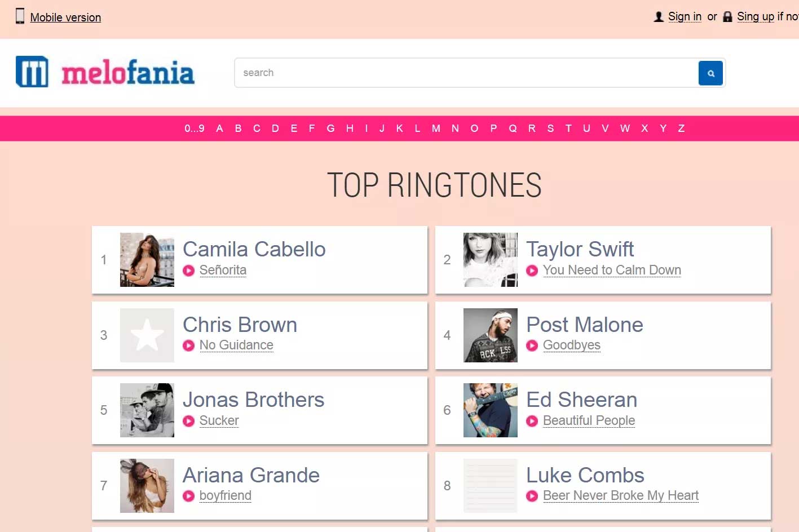Screen dimensions: 799x532
Task: Open the Mobile version link
Action: 65,17
